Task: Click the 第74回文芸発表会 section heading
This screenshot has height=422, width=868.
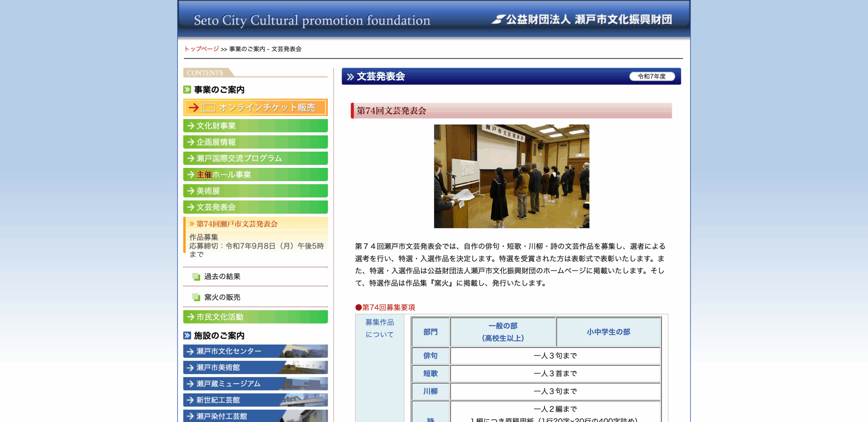Action: pyautogui.click(x=511, y=111)
